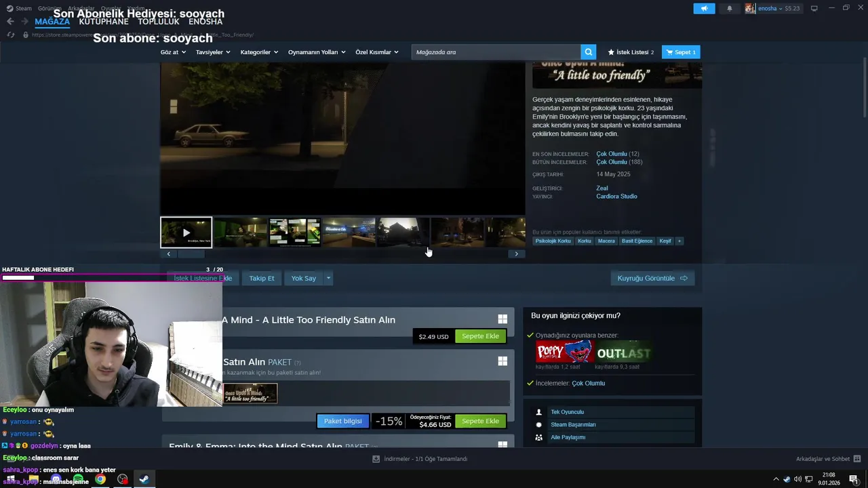Open developer Zeal link
The height and width of the screenshot is (488, 868).
(x=602, y=188)
